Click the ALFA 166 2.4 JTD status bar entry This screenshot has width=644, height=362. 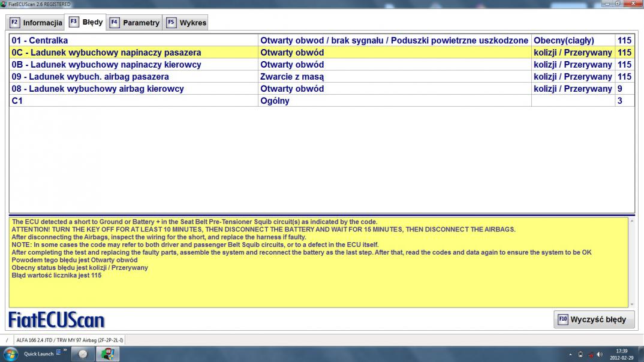click(x=70, y=340)
